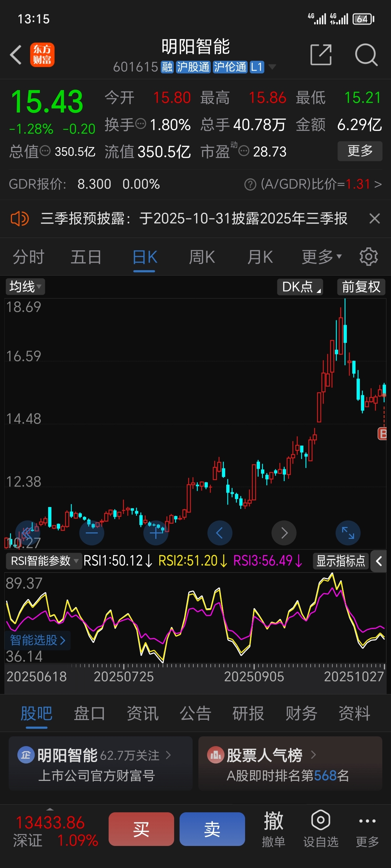Image resolution: width=391 pixels, height=868 pixels.
Task: Open the 股吧 tab
Action: (36, 714)
